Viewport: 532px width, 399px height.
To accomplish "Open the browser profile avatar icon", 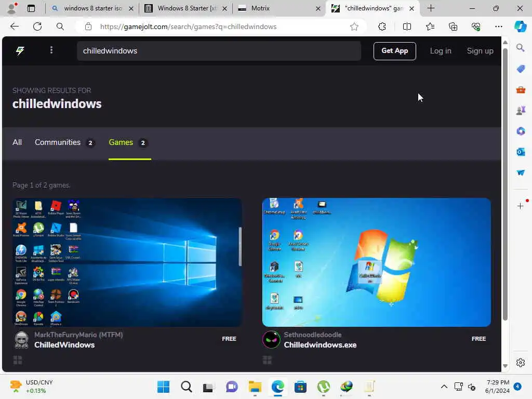I will [12, 8].
